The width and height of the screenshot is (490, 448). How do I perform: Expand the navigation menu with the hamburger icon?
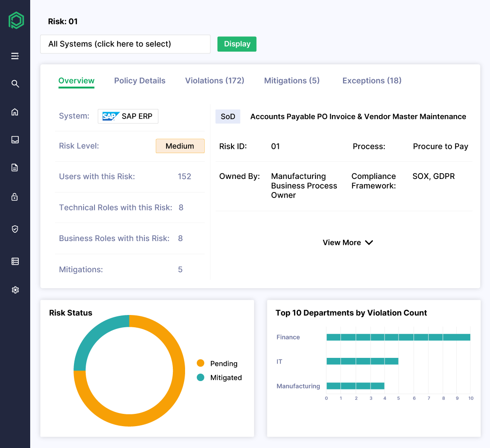coord(15,56)
